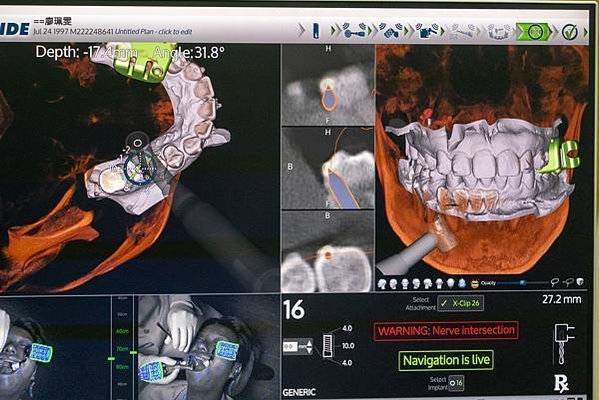This screenshot has height=400, width=599.
Task: Click the finish checkmark workflow step
Action: pyautogui.click(x=569, y=32)
